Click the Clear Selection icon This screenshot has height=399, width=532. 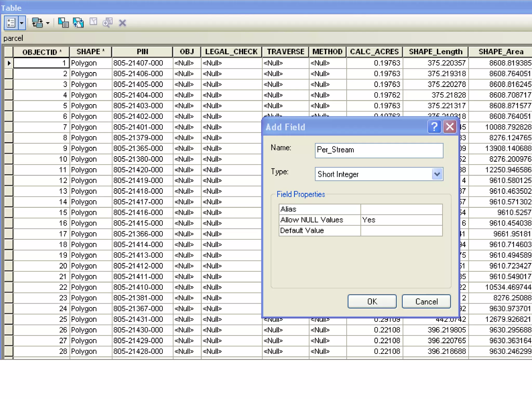click(x=93, y=22)
